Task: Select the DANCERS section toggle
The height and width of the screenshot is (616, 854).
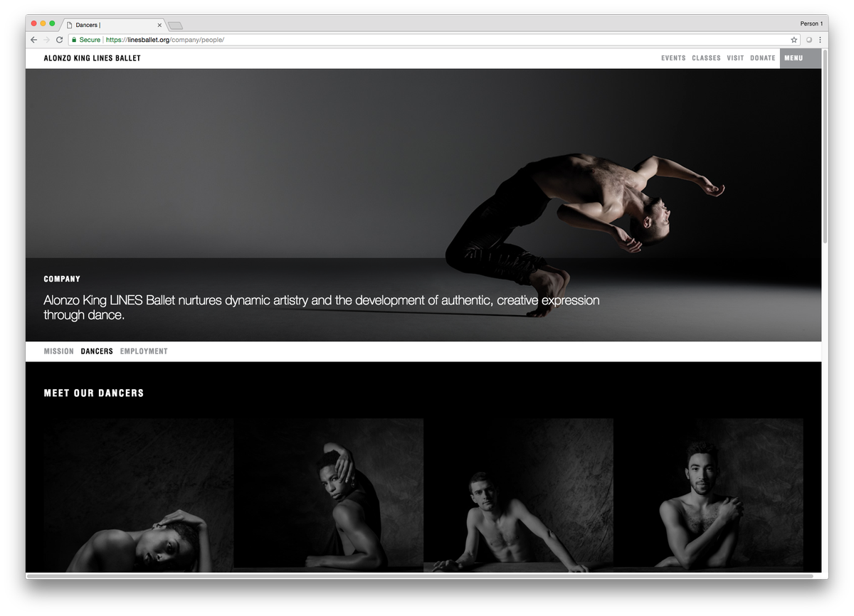Action: coord(97,351)
